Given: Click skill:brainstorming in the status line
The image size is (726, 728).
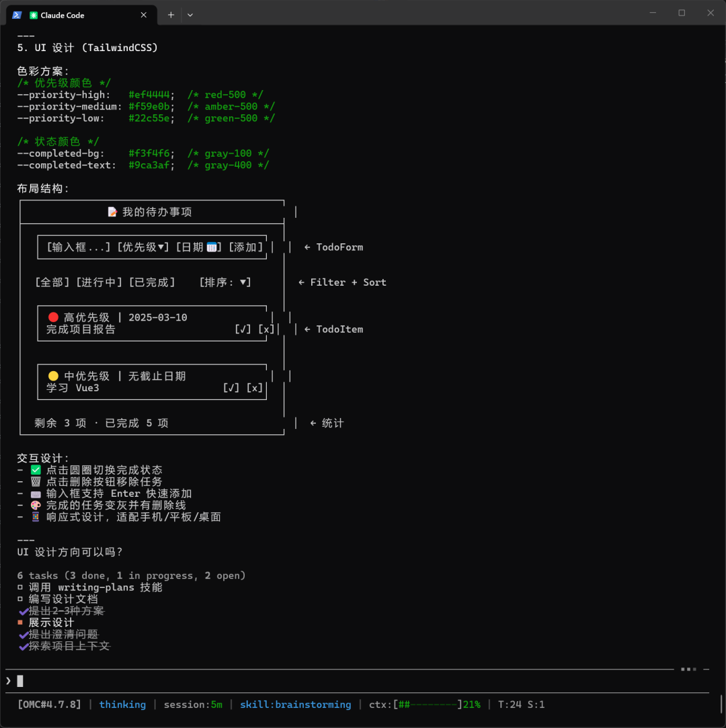Looking at the screenshot, I should [x=295, y=704].
